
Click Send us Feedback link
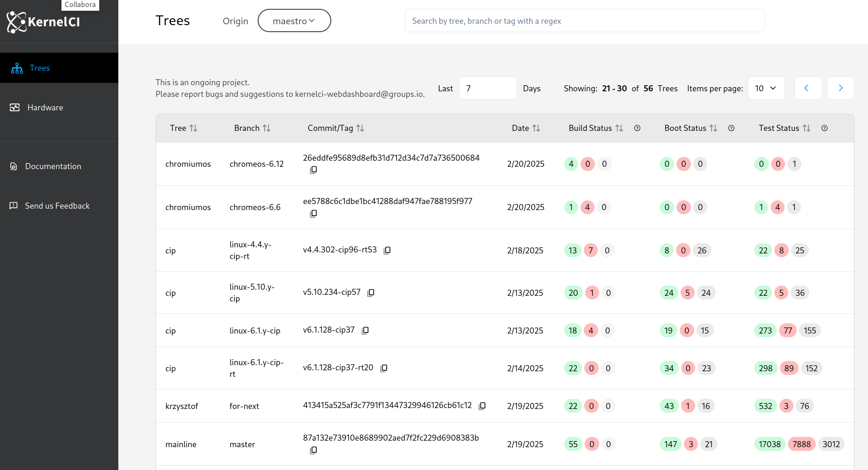coord(57,206)
